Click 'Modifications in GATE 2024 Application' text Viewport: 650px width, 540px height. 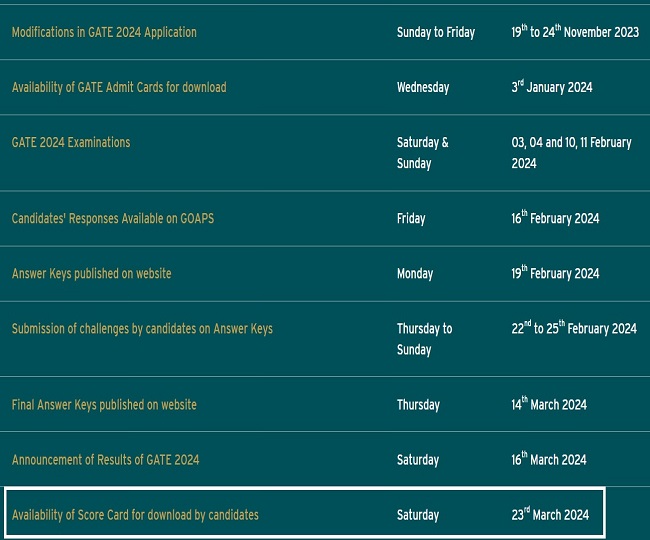point(104,32)
